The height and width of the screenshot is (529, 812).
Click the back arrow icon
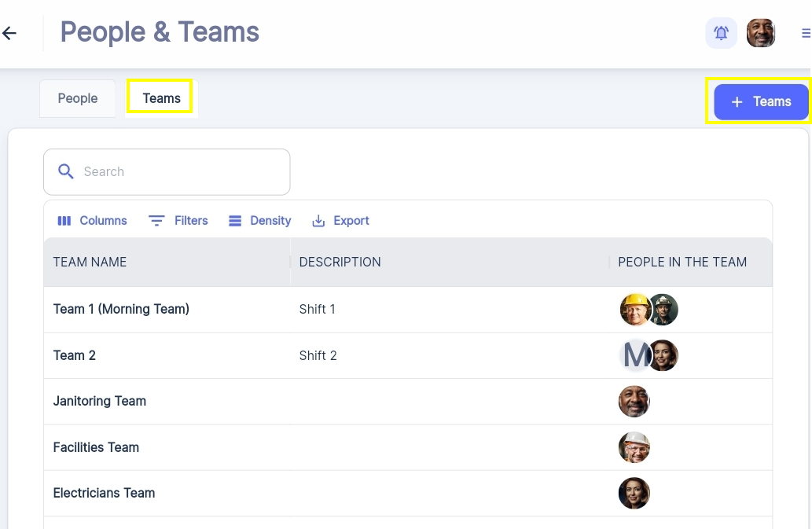[9, 33]
